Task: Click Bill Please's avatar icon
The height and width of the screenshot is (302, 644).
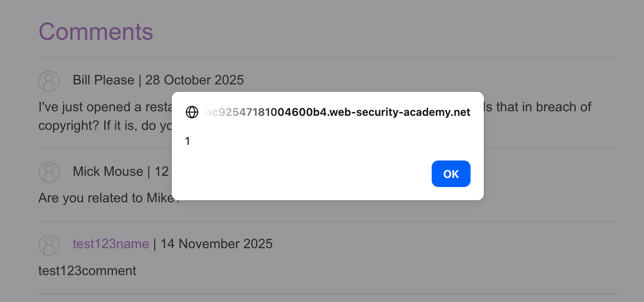Action: (49, 81)
